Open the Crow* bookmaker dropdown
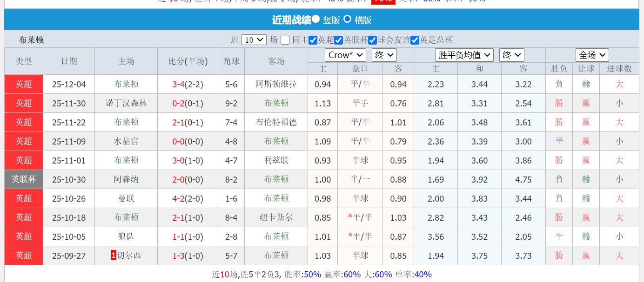 tap(345, 55)
